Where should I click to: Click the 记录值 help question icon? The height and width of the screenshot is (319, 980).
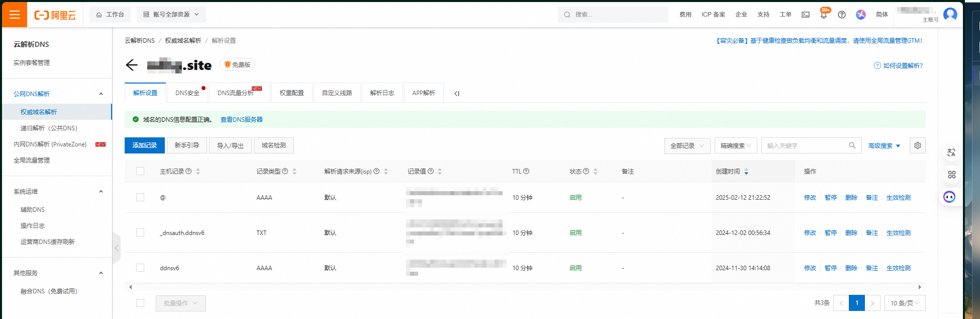pyautogui.click(x=431, y=171)
